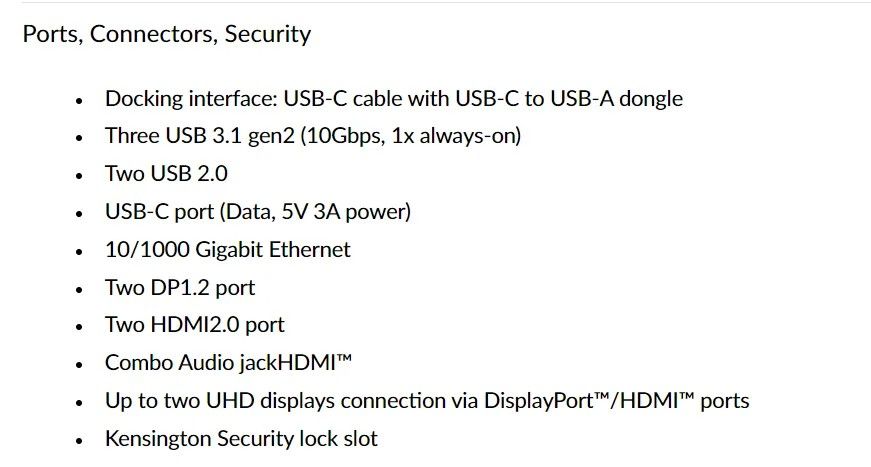Click the Three USB 3.1 gen2 line
The width and height of the screenshot is (871, 467).
313,136
